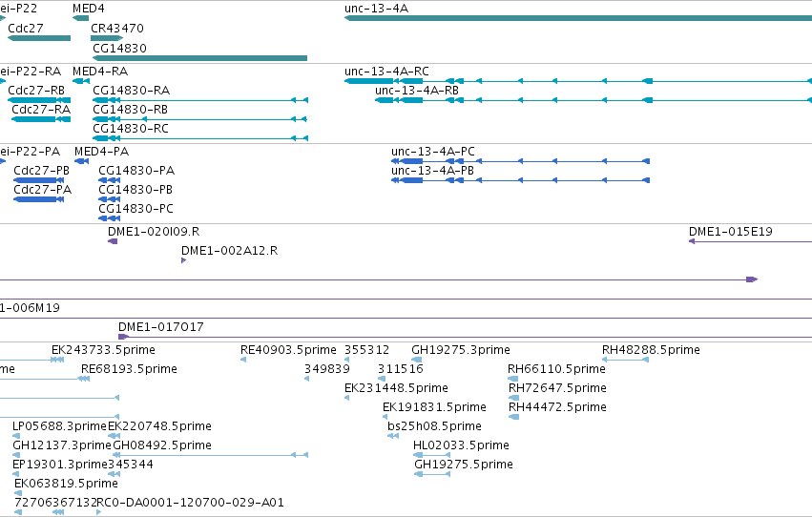The height and width of the screenshot is (517, 812).
Task: Select the Cdc27 gene bar glyph
Action: coord(39,38)
